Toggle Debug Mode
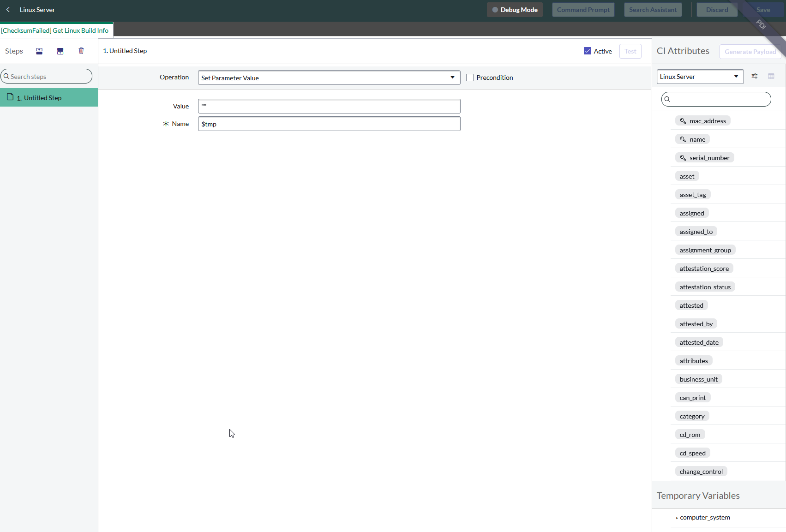 tap(514, 10)
